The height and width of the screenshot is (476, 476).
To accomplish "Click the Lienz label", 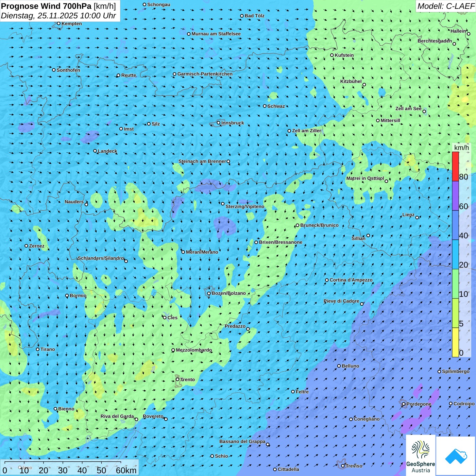I will click(408, 215).
